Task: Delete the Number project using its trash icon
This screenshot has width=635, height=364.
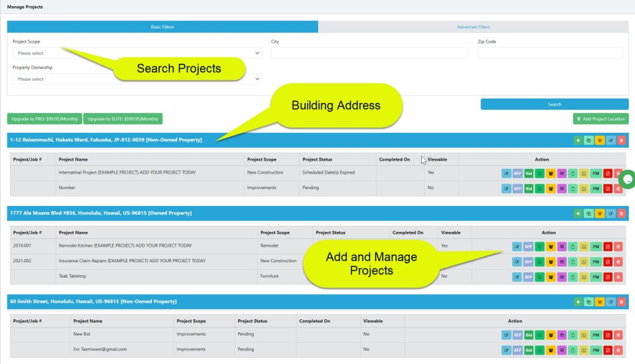Action: [x=618, y=188]
